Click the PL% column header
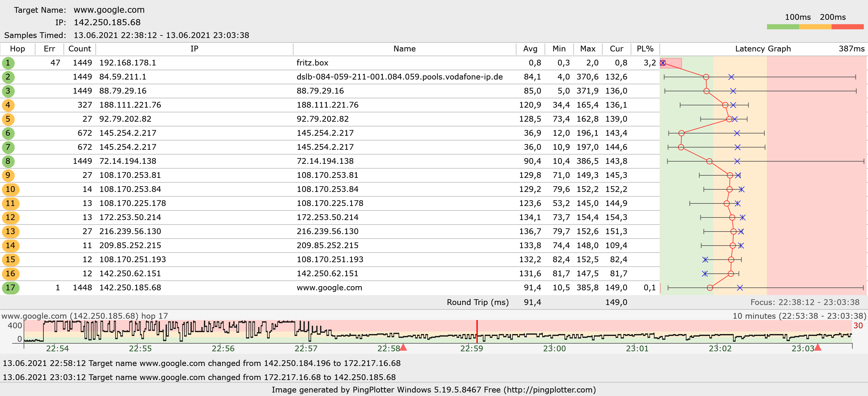Image resolution: width=868 pixels, height=396 pixels. coord(645,49)
